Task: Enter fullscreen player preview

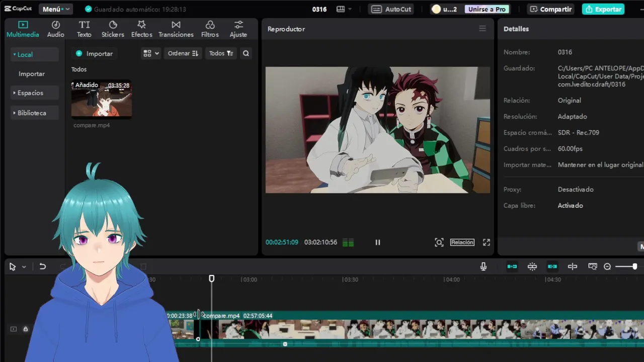Action: pos(487,242)
